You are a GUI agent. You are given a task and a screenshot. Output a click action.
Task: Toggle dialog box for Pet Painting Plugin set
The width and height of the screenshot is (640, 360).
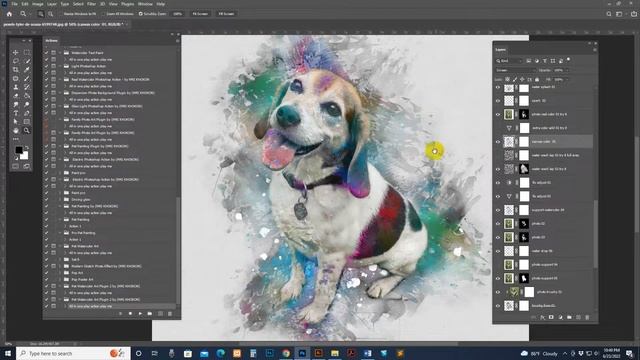click(x=53, y=146)
